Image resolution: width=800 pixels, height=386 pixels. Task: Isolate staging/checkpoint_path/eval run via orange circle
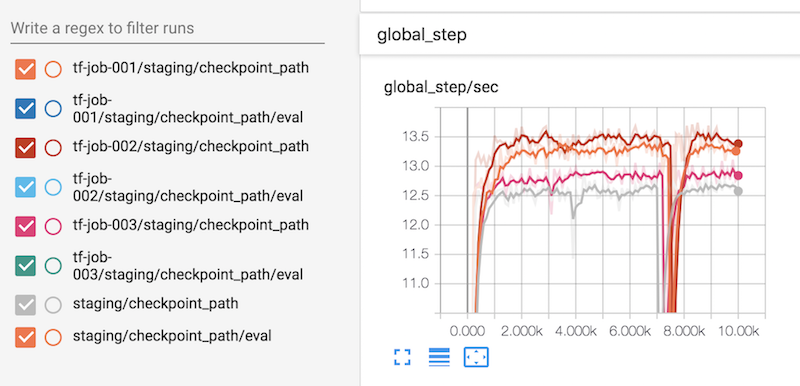click(53, 337)
